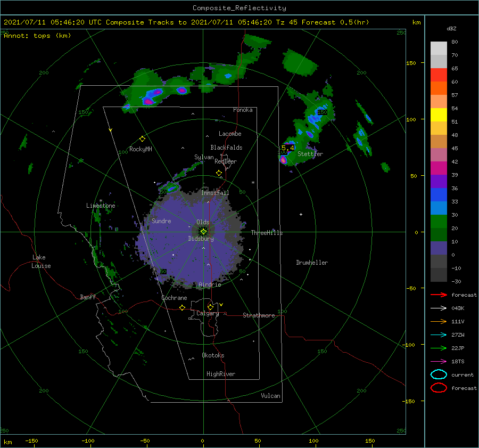Viewport: 479px width, 448px height.
Task: Pick the magenta swatch below 42 dBZ
Action: click(439, 168)
